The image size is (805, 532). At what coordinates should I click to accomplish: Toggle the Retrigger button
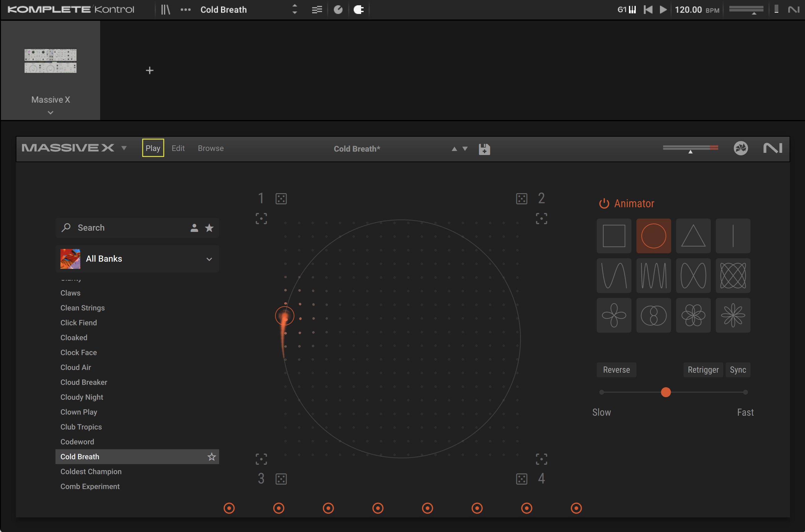(x=703, y=370)
